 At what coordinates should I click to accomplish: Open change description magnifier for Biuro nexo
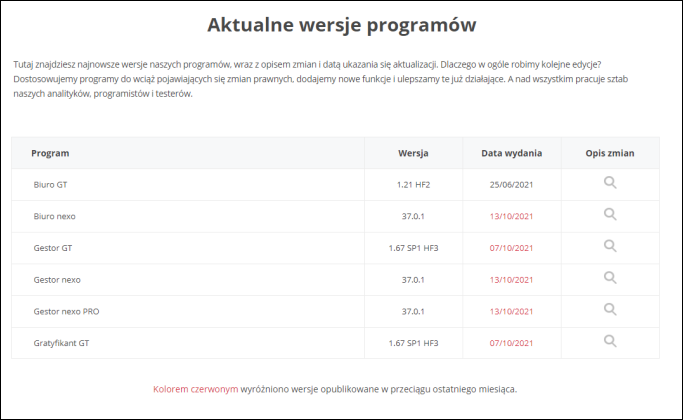point(610,214)
